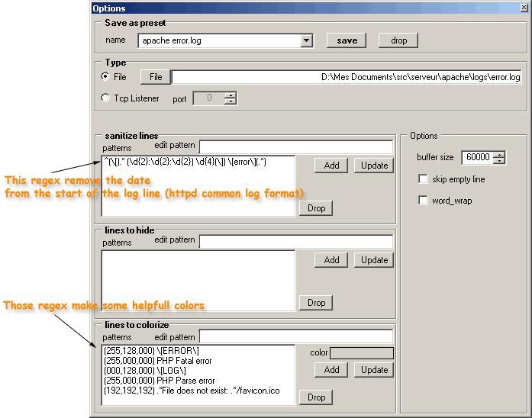The height and width of the screenshot is (418, 532).
Task: Increase the port number with stepper
Action: (x=231, y=95)
